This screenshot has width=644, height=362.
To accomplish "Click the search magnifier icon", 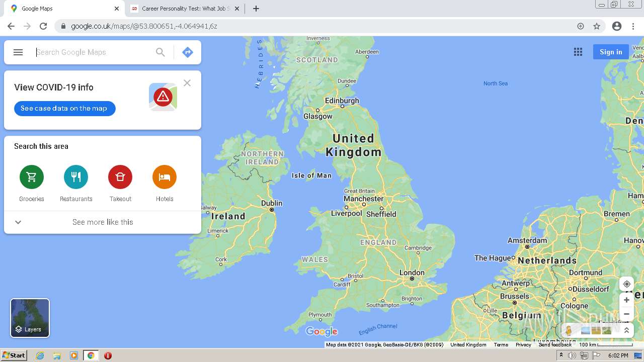I will click(x=160, y=52).
